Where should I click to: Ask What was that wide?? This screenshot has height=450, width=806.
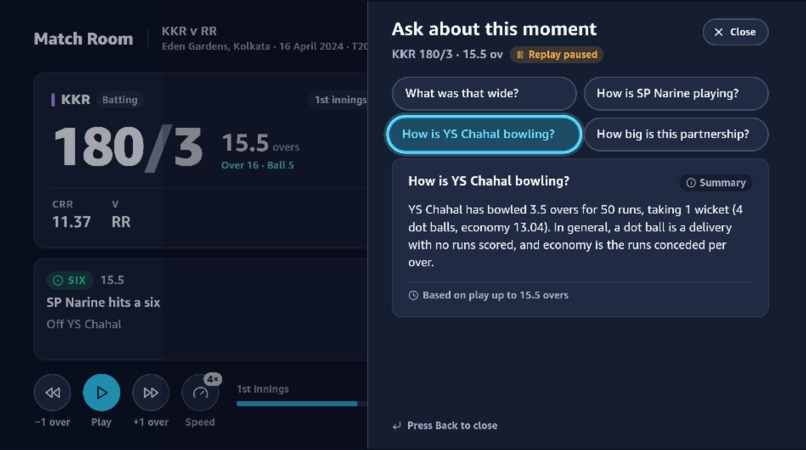[x=484, y=94]
